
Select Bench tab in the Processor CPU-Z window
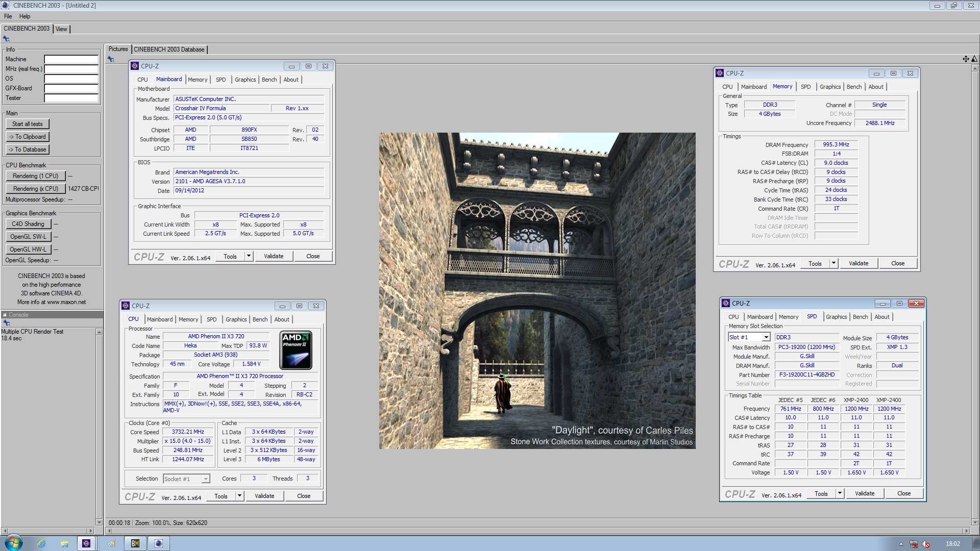[260, 319]
